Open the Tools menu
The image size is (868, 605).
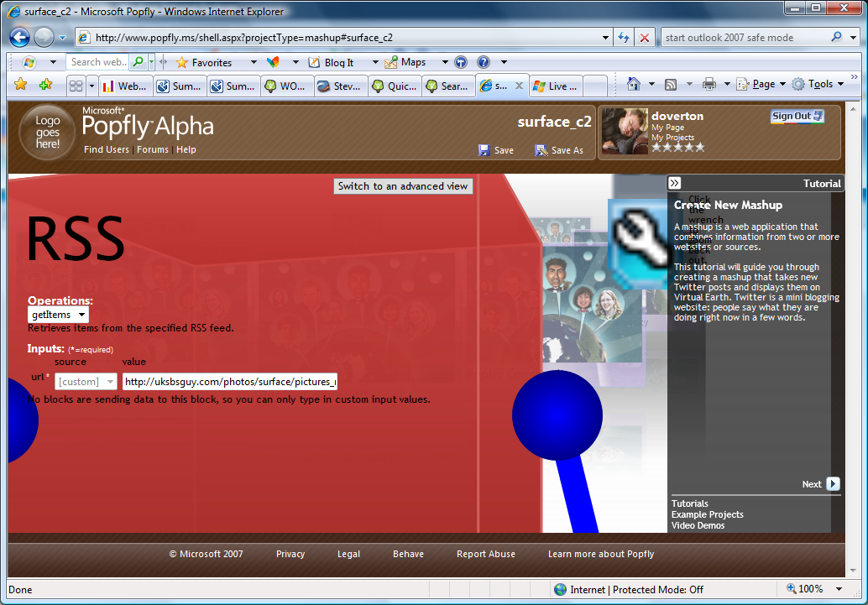pyautogui.click(x=817, y=84)
